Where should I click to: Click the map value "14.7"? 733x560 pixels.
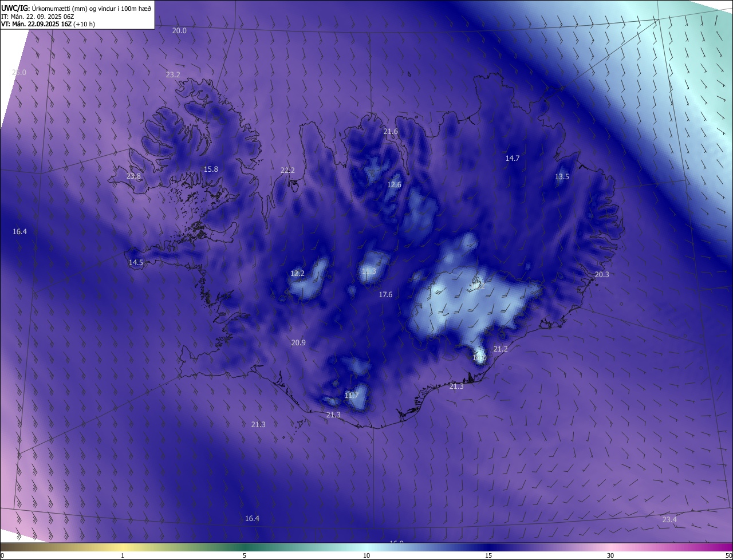point(512,158)
